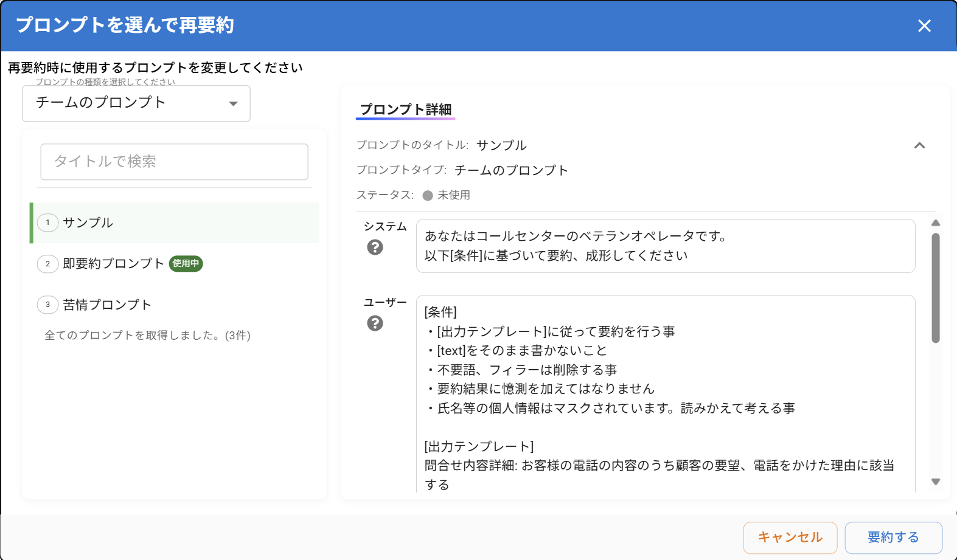Click the green 使用中 badge
957x560 pixels.
click(186, 263)
